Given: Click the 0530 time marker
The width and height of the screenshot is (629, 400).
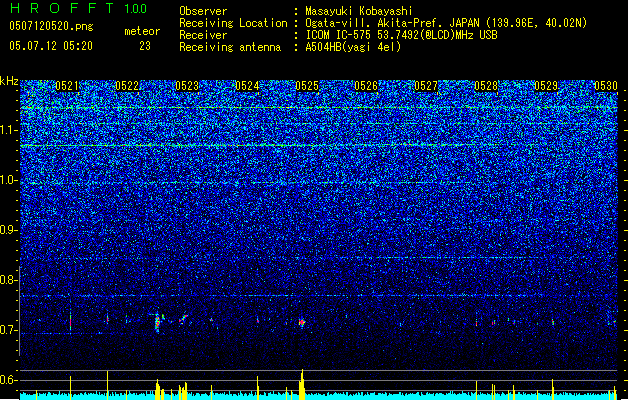Looking at the screenshot, I should tap(606, 86).
